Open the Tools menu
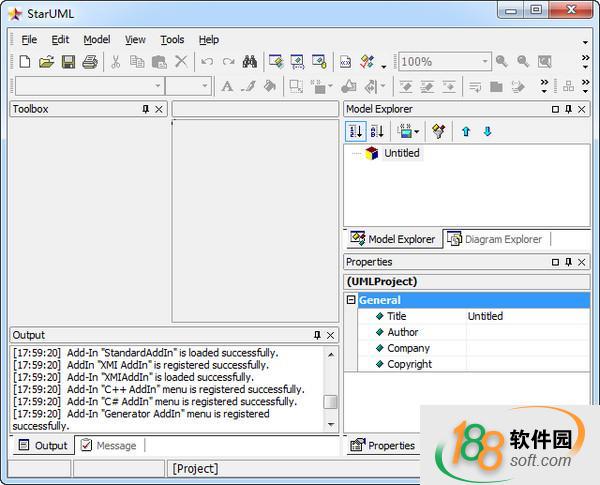Image resolution: width=600 pixels, height=485 pixels. [x=172, y=39]
